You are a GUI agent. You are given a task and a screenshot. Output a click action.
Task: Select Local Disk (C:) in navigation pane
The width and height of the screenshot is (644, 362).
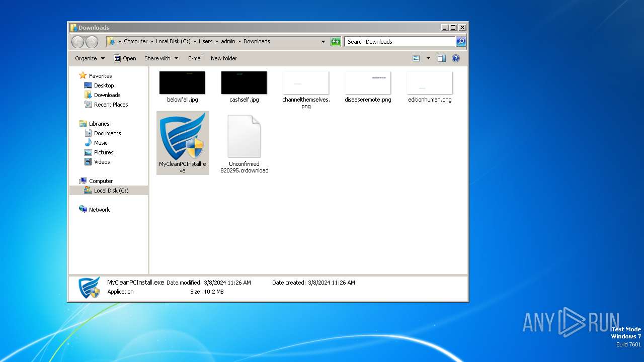click(x=111, y=191)
